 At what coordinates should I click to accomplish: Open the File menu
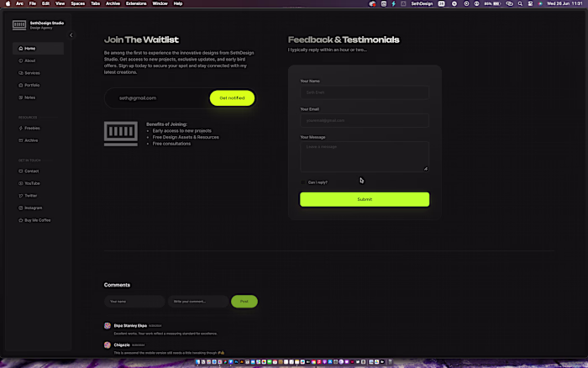click(x=33, y=3)
